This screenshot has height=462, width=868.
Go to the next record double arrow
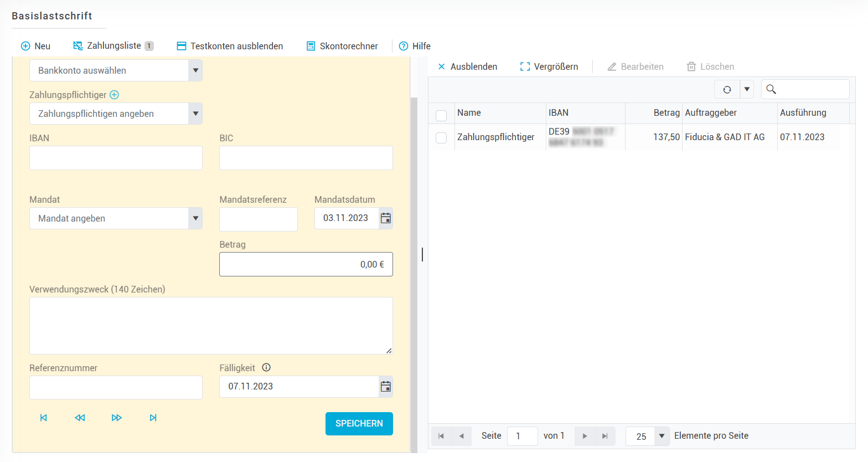116,418
